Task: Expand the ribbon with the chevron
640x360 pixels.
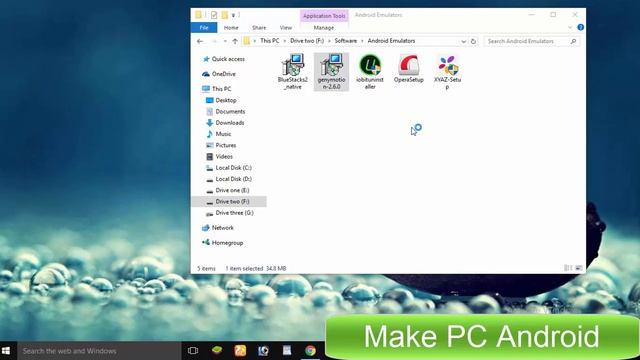Action: coord(570,27)
